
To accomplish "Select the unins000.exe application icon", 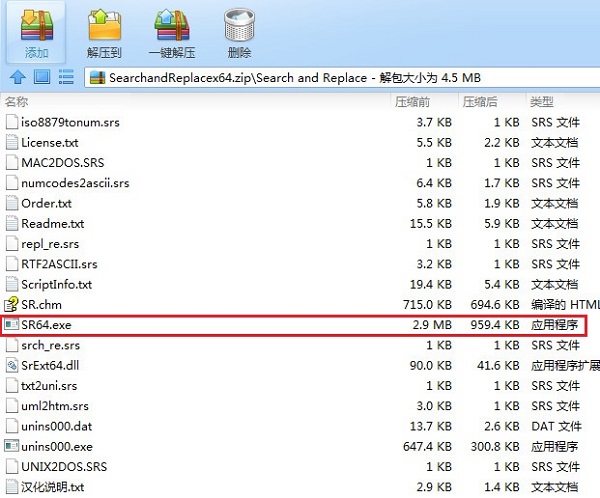I will pyautogui.click(x=11, y=446).
